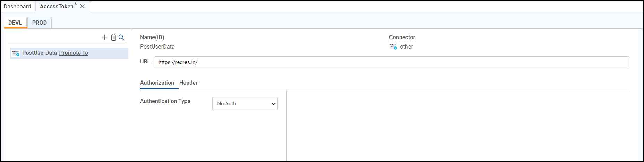Select the PostUserData list entry name
644x162 pixels.
point(40,53)
